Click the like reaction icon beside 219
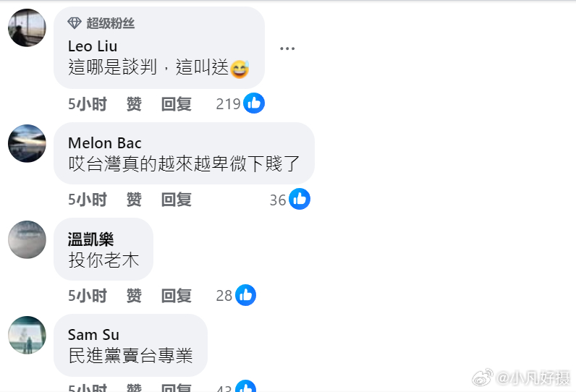The image size is (576, 392). 254,103
